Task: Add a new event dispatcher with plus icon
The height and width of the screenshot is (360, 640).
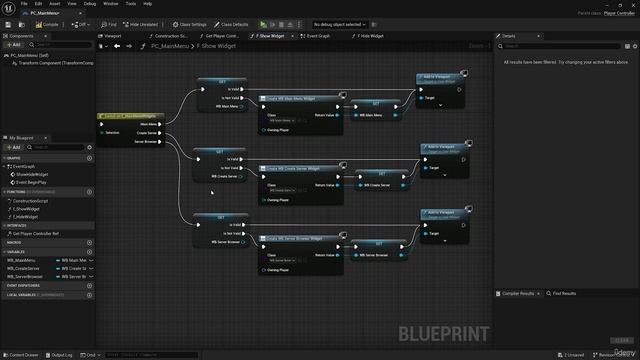Action: tap(89, 286)
